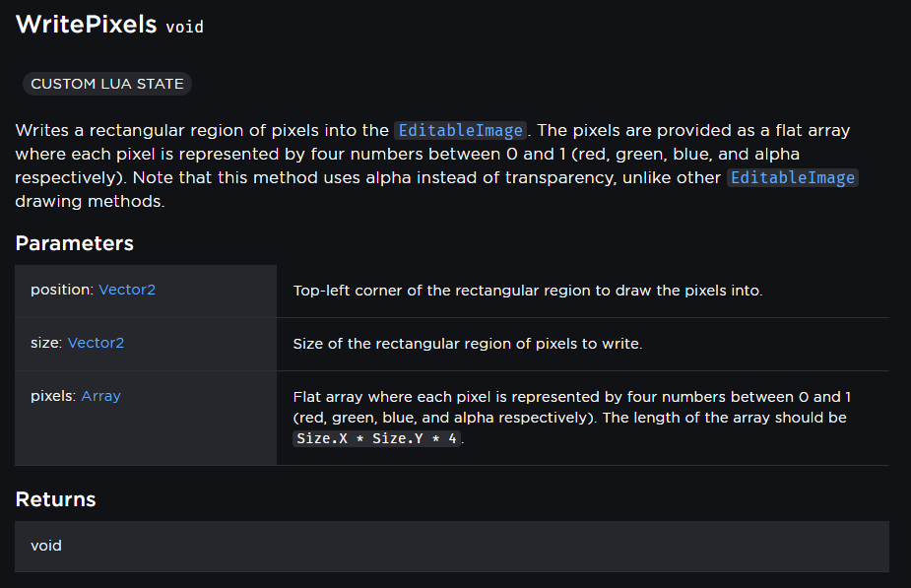Open Vector2 type link for position parameter
Viewport: 911px width, 588px height.
click(x=127, y=290)
